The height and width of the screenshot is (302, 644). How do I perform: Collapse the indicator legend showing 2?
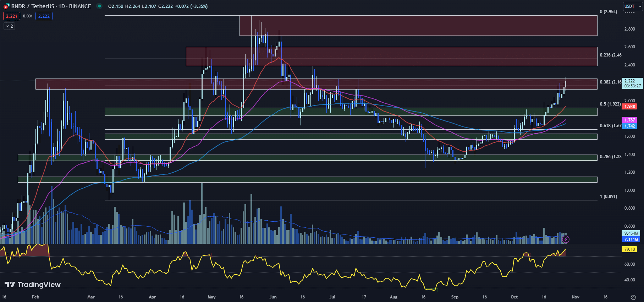point(9,26)
